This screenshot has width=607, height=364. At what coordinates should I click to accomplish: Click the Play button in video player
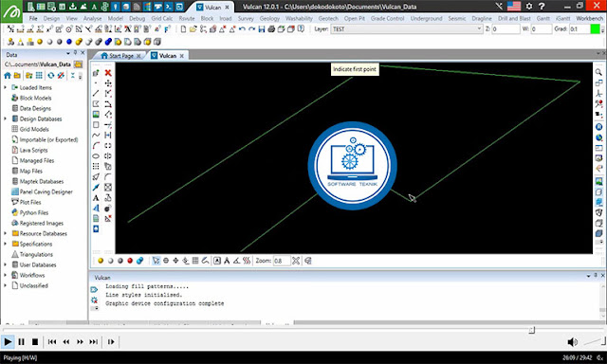click(8, 341)
